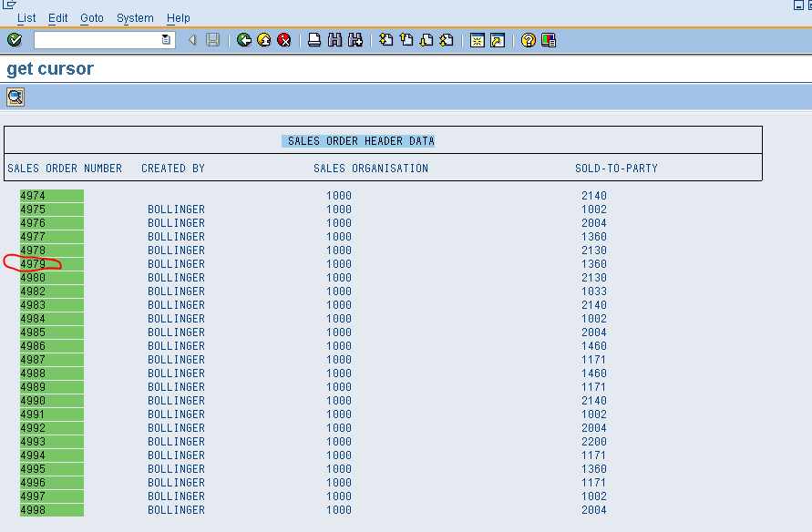Click the Customize Local Layout icon
The width and height of the screenshot is (812, 532).
click(547, 39)
